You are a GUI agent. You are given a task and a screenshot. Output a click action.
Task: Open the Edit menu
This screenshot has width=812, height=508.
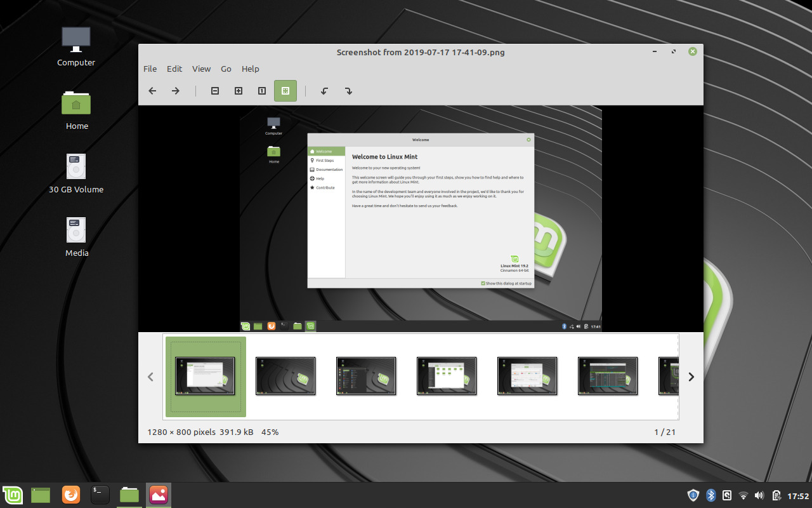point(174,69)
